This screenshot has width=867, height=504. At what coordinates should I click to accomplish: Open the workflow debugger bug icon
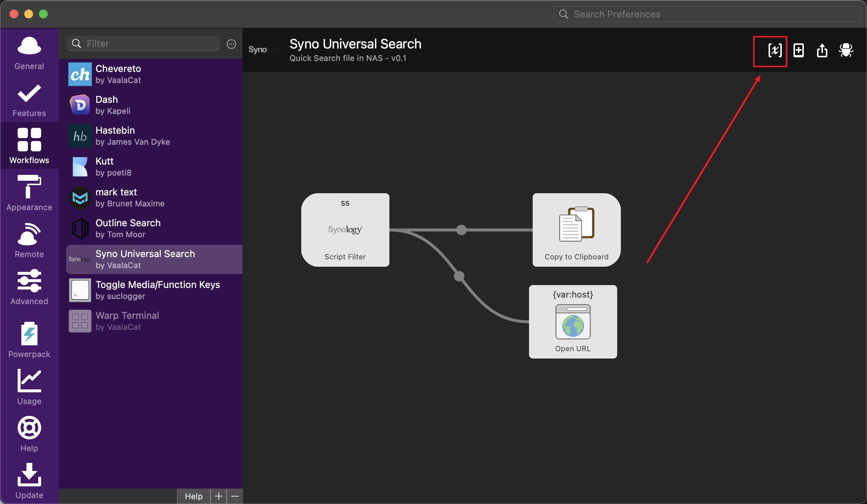click(x=846, y=50)
